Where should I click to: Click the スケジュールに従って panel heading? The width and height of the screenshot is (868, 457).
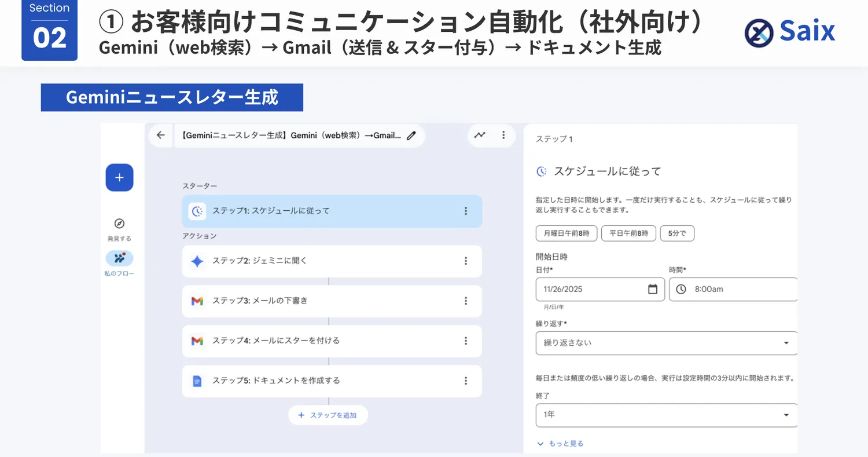click(608, 171)
